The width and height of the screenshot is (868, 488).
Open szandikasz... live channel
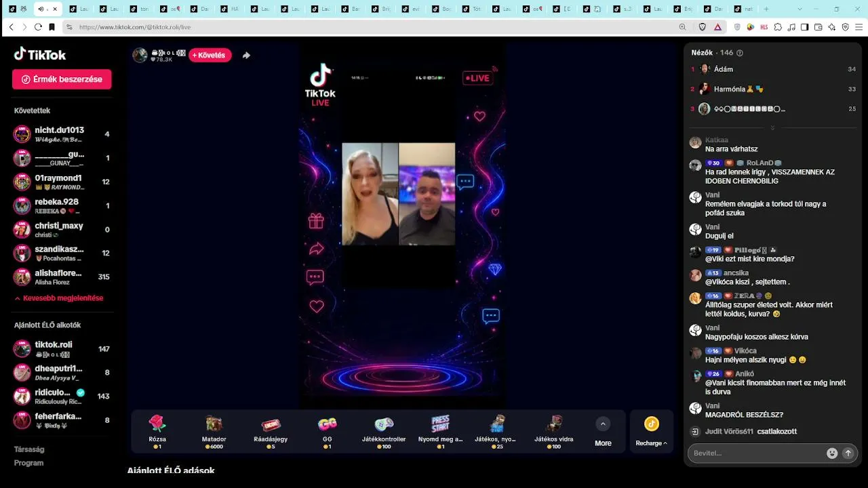62,253
